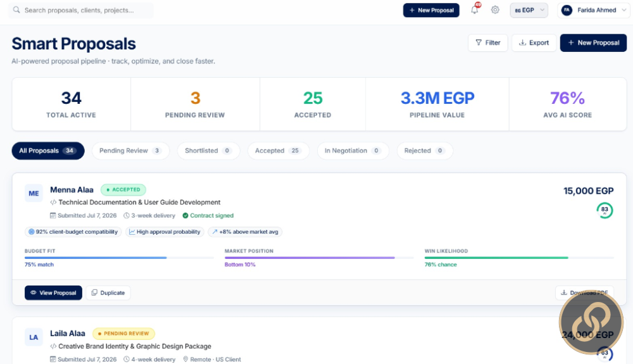Click Menna Alaa's ME avatar

[34, 193]
